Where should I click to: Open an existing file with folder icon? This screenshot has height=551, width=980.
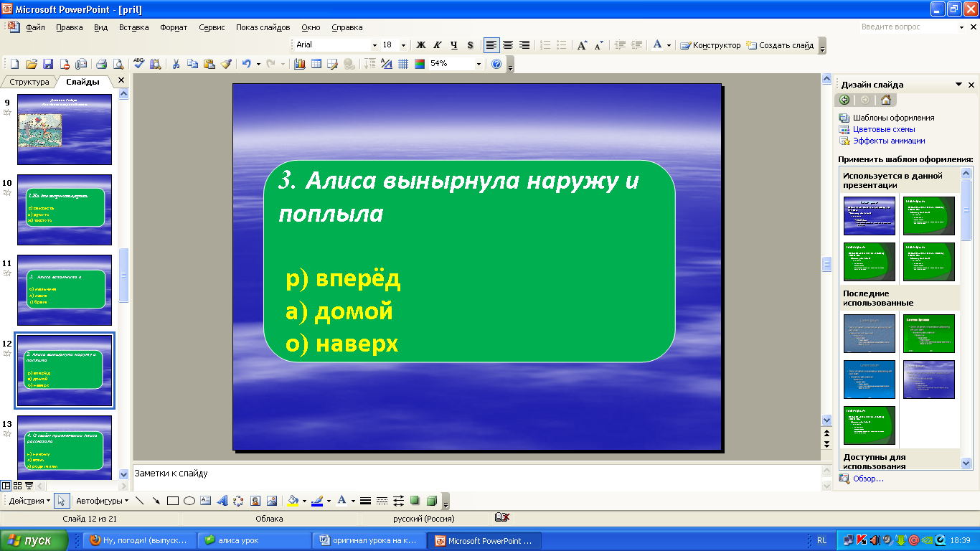point(30,64)
